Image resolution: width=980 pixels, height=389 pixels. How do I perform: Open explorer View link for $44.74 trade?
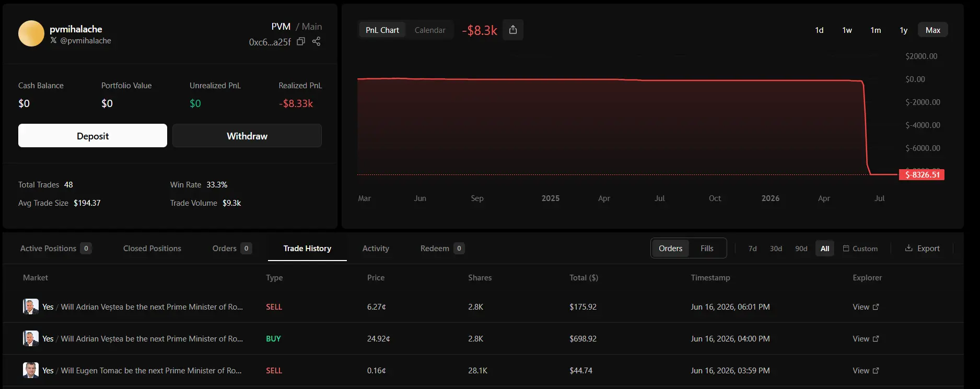(x=866, y=371)
